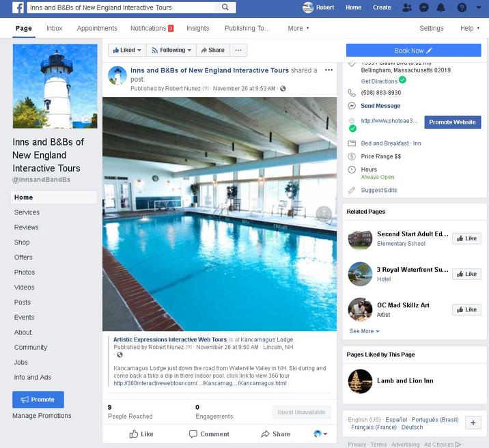Click the blue Promote button
The width and height of the screenshot is (489, 448).
click(38, 400)
